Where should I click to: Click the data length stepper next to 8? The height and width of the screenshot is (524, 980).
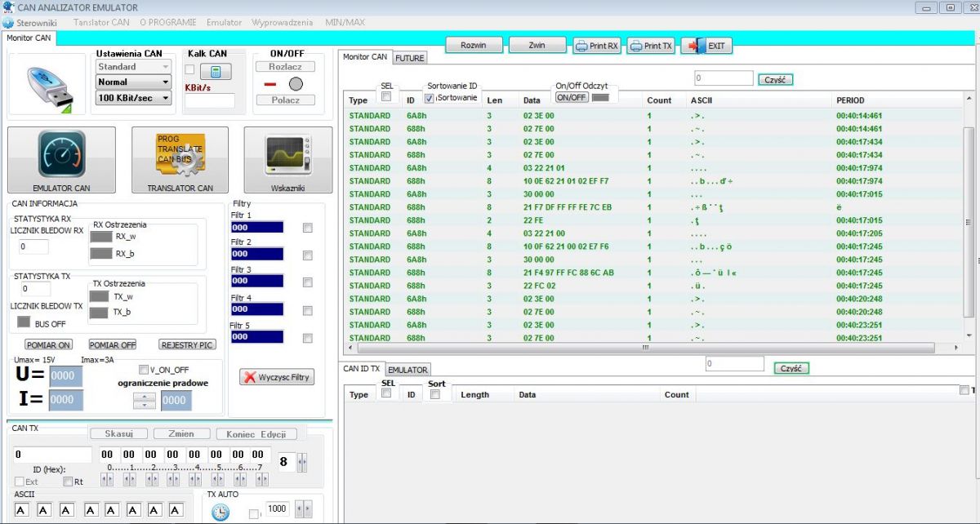click(x=303, y=462)
